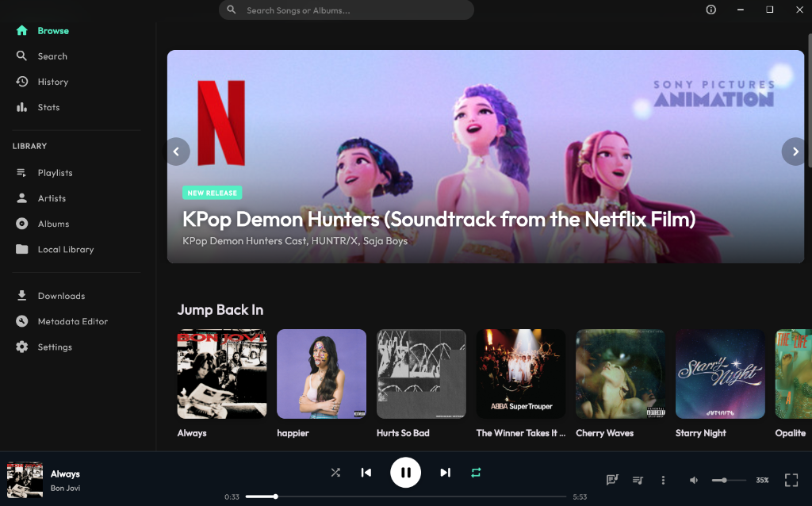The image size is (812, 506).
Task: Click 'Hurts So Bad' title text
Action: click(x=403, y=433)
